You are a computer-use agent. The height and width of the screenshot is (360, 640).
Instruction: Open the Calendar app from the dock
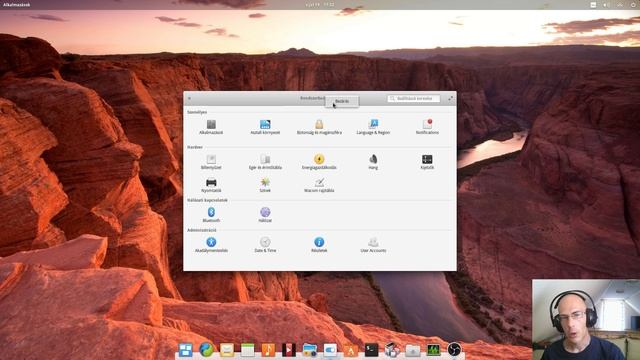tap(247, 350)
